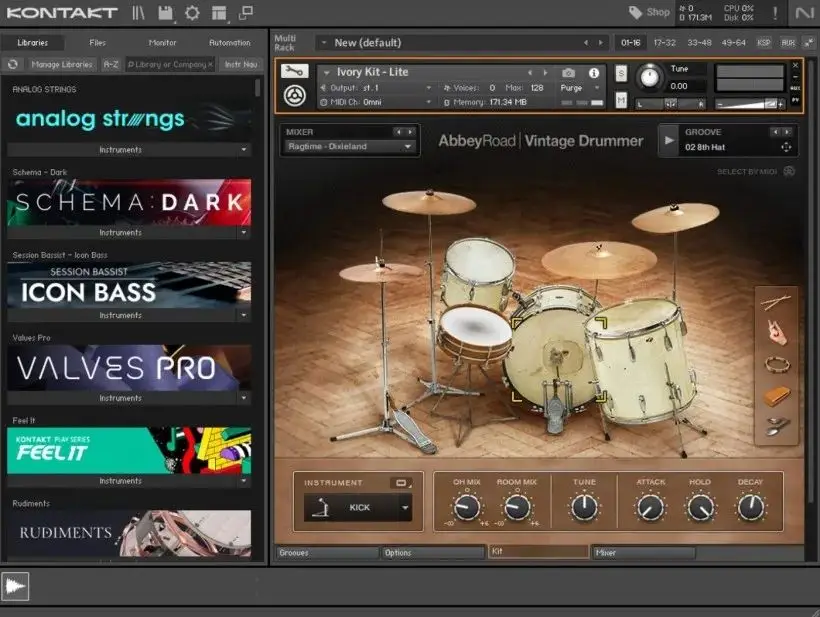820x617 pixels.
Task: Collapse the rack headers icon
Action: click(808, 42)
